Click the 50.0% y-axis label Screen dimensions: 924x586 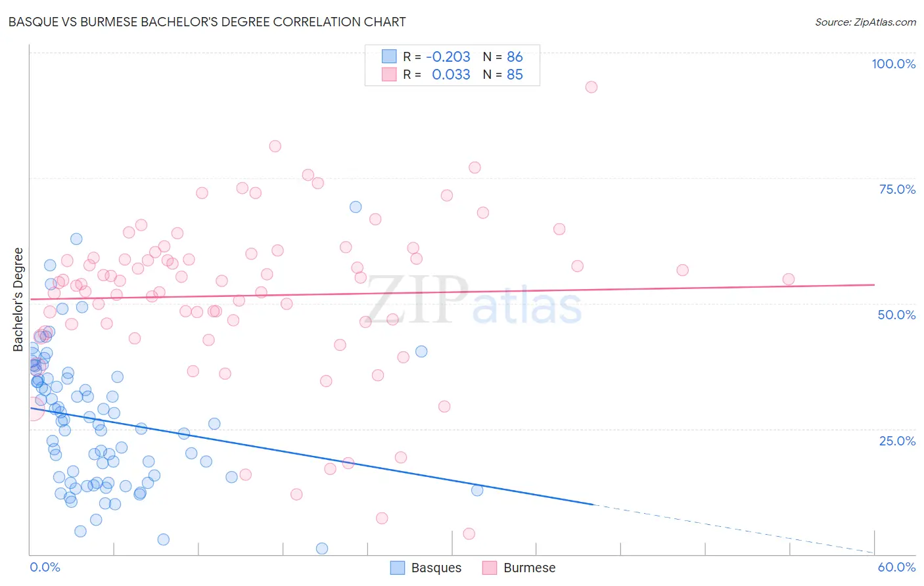(x=896, y=315)
